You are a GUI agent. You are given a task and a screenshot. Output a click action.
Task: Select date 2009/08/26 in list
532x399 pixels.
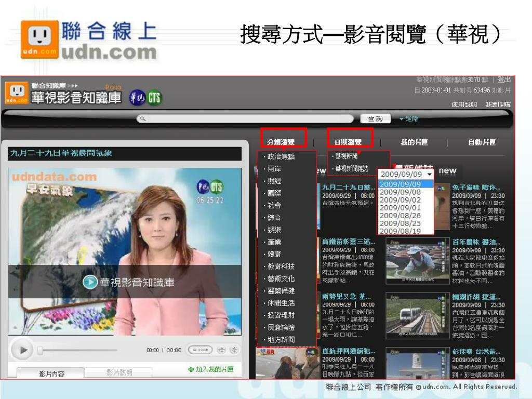(x=406, y=216)
